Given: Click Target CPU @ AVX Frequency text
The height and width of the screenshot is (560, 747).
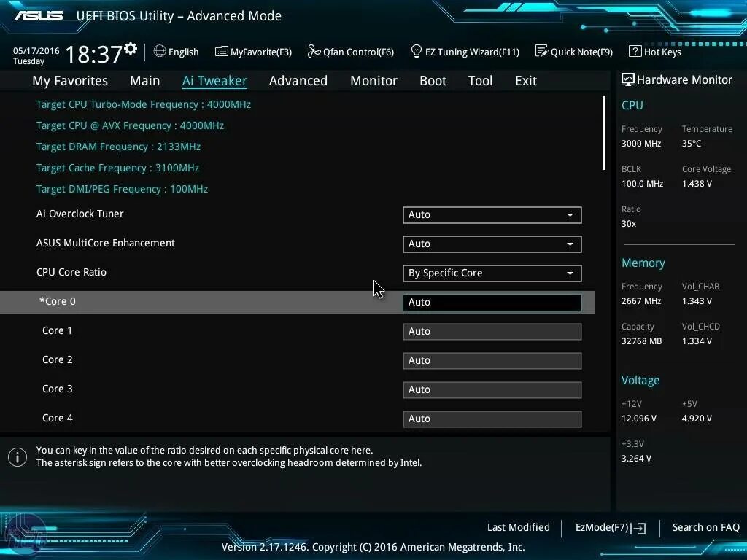Looking at the screenshot, I should (x=130, y=125).
